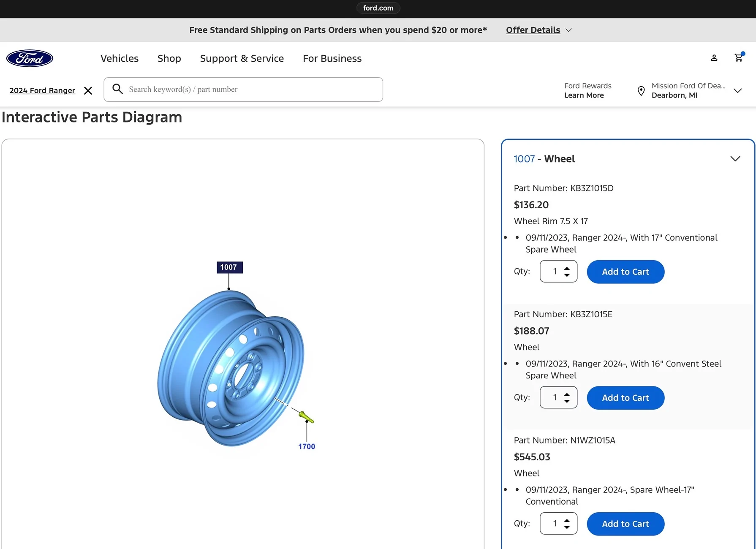Expand the Offer Details chevron
Image resolution: width=756 pixels, height=549 pixels.
[569, 30]
